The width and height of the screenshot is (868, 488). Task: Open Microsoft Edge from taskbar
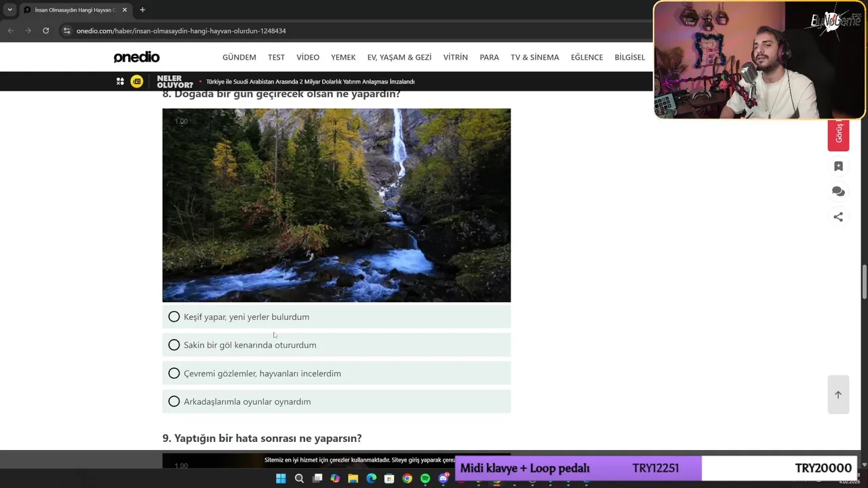tap(371, 479)
